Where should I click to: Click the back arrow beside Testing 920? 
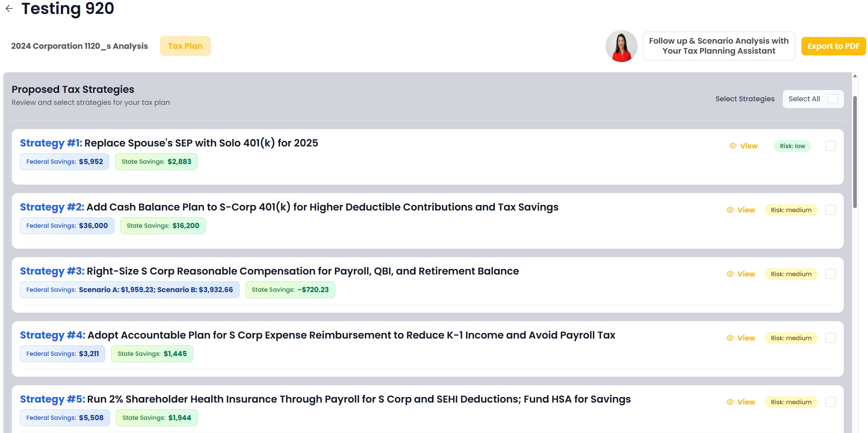click(9, 8)
